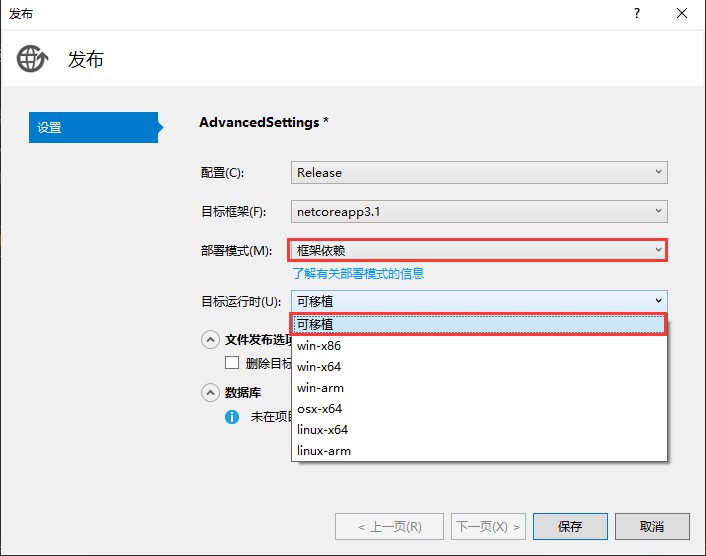The width and height of the screenshot is (706, 556).
Task: Select linux-x64 runtime option
Action: click(479, 430)
